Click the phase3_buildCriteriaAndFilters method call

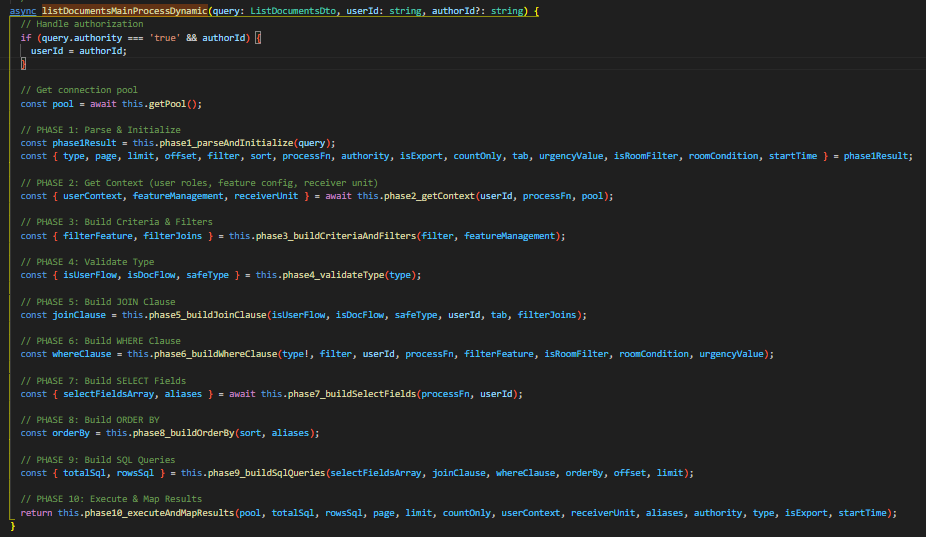(x=319, y=235)
